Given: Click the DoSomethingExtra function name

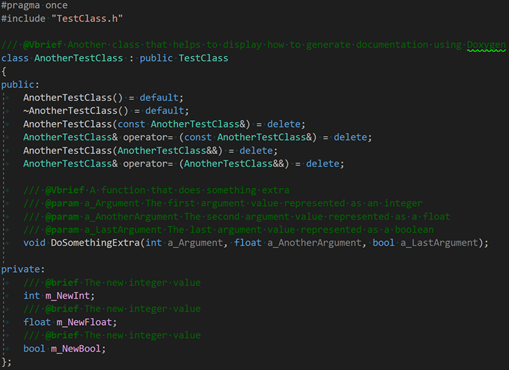Looking at the screenshot, I should pyautogui.click(x=95, y=243).
